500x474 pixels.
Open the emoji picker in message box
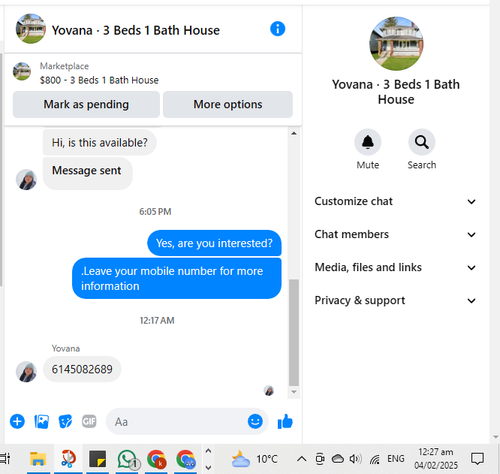pos(255,421)
